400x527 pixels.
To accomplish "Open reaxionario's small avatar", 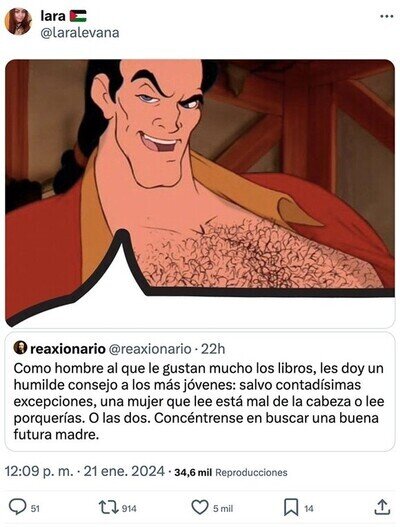I will coord(20,348).
